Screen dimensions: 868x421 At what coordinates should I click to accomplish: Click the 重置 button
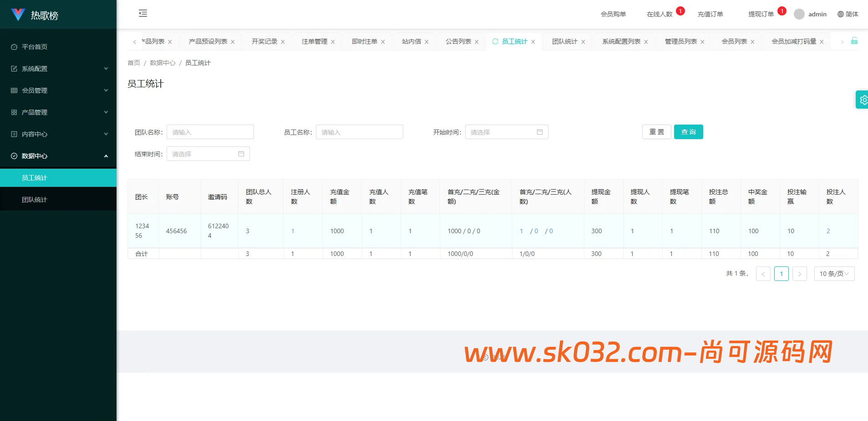657,132
